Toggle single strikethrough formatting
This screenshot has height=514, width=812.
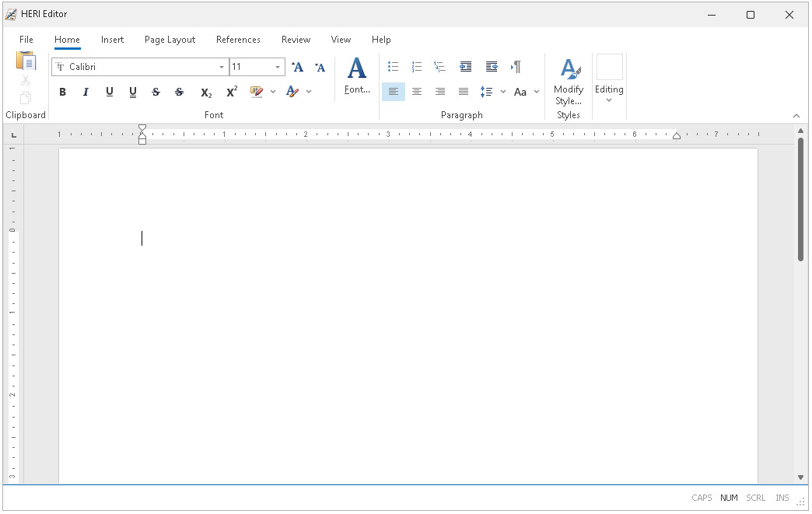pos(156,92)
